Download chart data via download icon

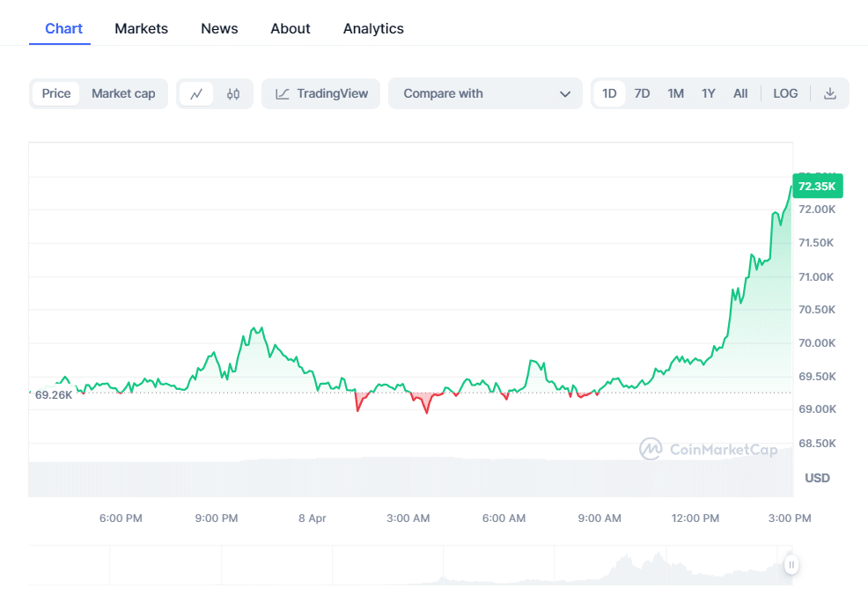coord(830,93)
